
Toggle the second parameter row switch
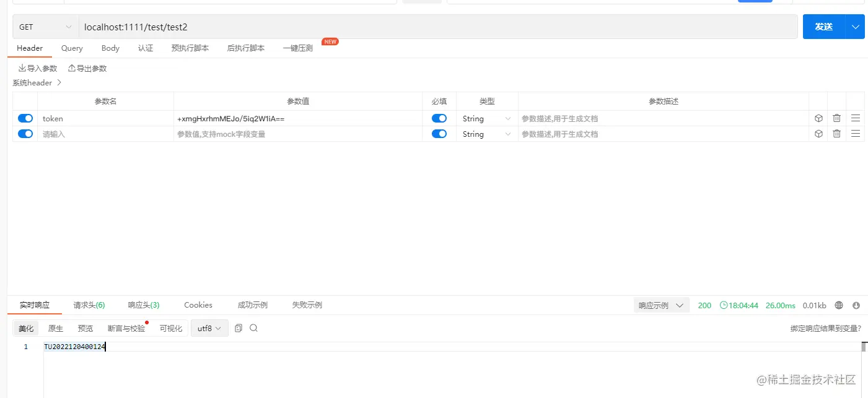pos(24,134)
